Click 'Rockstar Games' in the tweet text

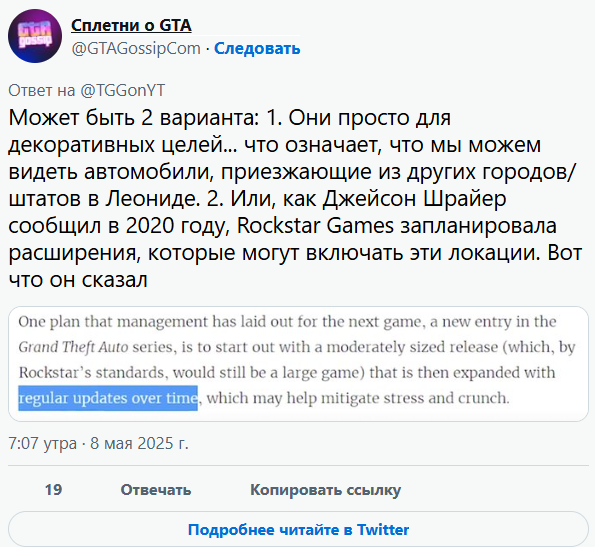coord(315,226)
